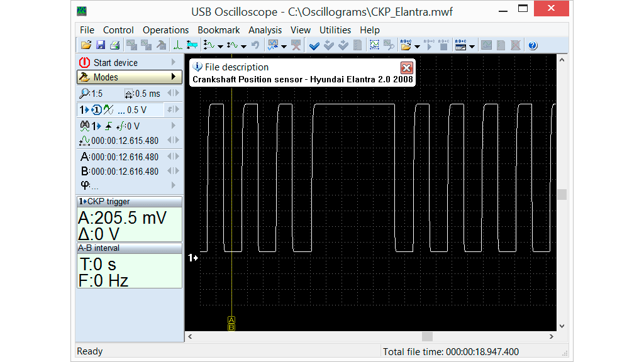Click the A marker flag on the waveform
This screenshot has width=644, height=362.
click(231, 320)
